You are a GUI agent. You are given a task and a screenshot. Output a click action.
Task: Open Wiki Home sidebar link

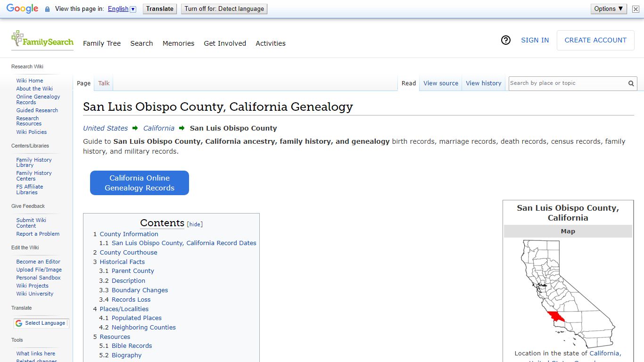coord(30,81)
